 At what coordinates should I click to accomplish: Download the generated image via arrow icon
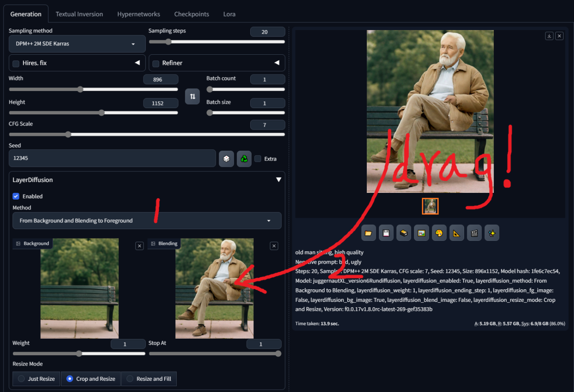[x=549, y=36]
